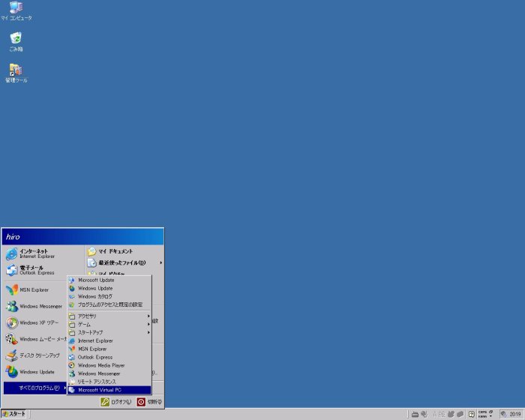Open リモート アシスタンス
The width and height of the screenshot is (525, 420).
109,382
